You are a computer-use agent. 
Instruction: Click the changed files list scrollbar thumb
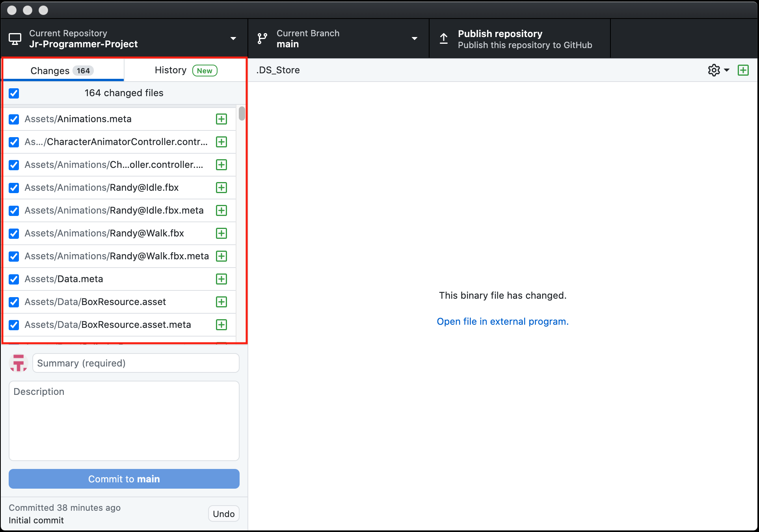pyautogui.click(x=242, y=113)
